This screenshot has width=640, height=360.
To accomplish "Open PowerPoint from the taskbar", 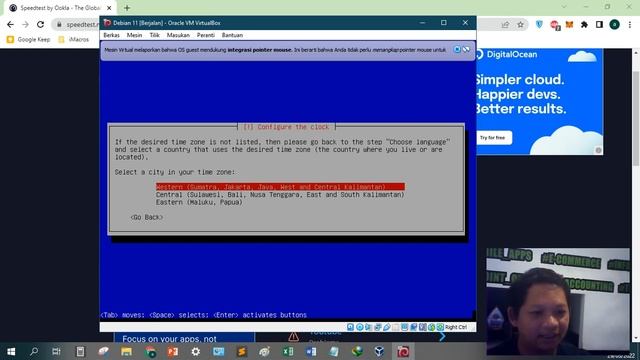I will click(173, 351).
